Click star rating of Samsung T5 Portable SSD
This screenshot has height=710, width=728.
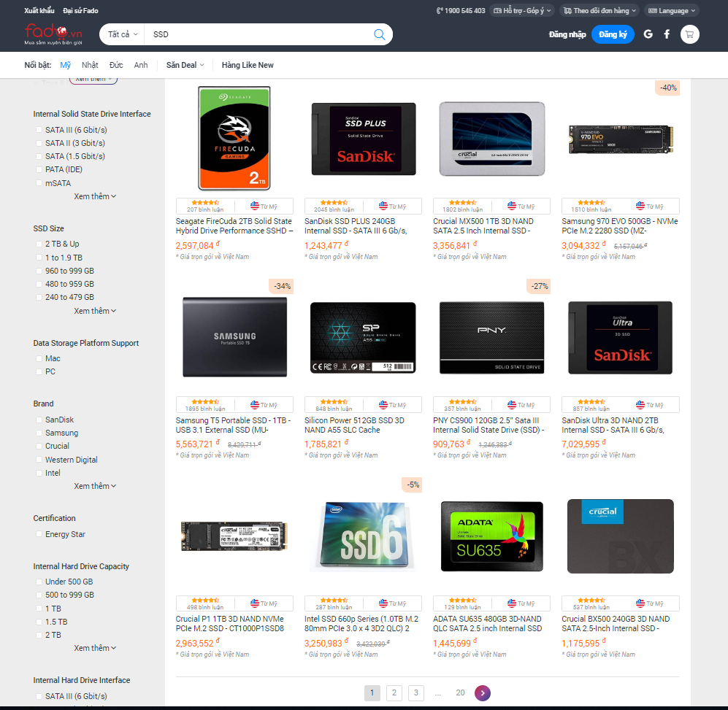[x=205, y=401]
